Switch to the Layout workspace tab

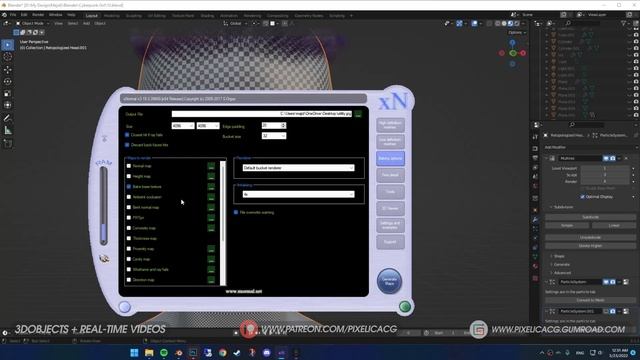(x=92, y=16)
